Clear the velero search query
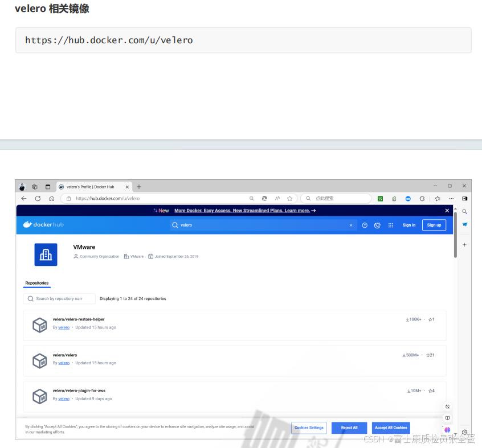This screenshot has width=482, height=448. pos(351,225)
